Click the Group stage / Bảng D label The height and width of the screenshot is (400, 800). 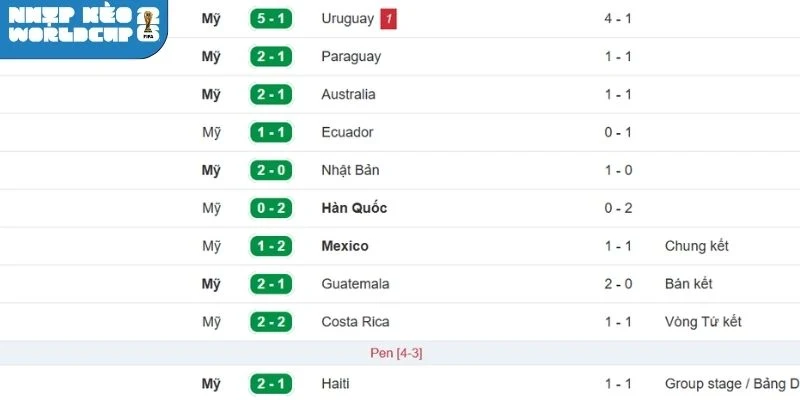coord(731,384)
